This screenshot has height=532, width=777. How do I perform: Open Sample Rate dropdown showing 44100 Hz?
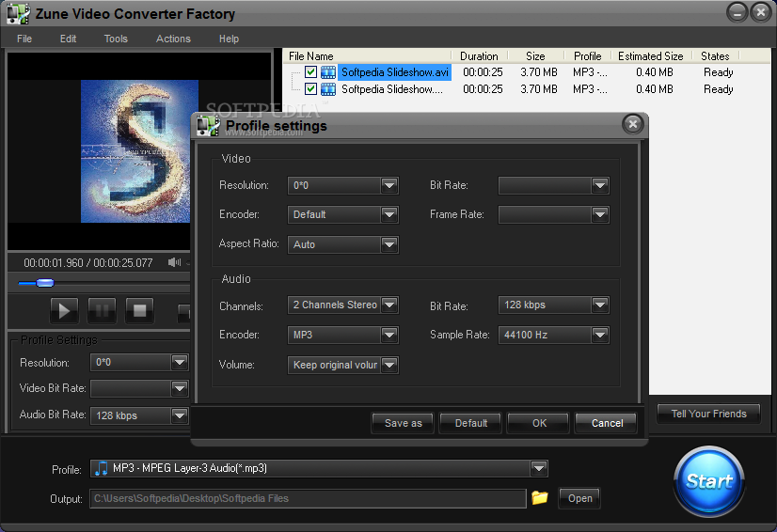tap(600, 336)
